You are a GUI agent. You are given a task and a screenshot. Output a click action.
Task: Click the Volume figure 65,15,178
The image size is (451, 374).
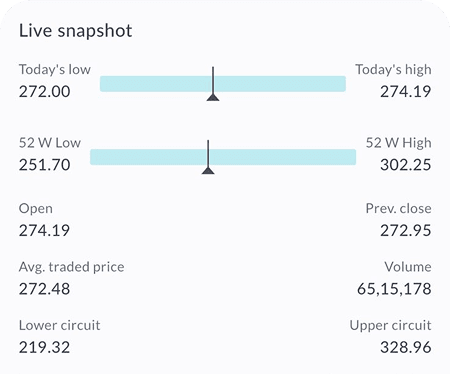[x=394, y=289]
